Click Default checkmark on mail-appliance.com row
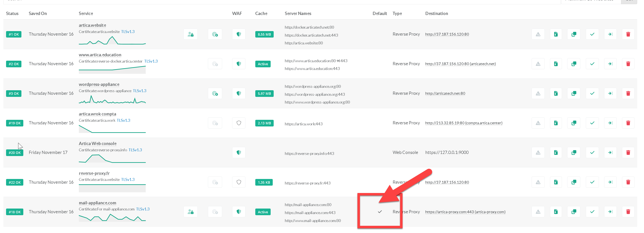The height and width of the screenshot is (233, 644). point(380,212)
